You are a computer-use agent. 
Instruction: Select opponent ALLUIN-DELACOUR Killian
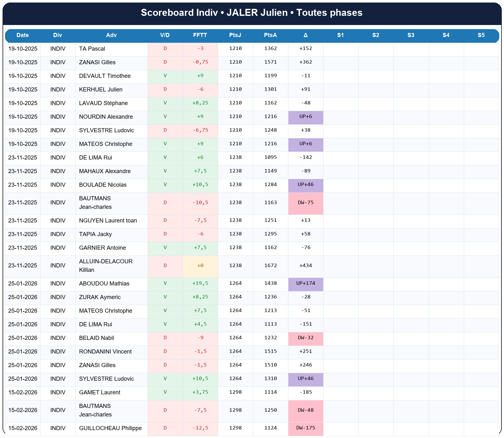tap(106, 266)
